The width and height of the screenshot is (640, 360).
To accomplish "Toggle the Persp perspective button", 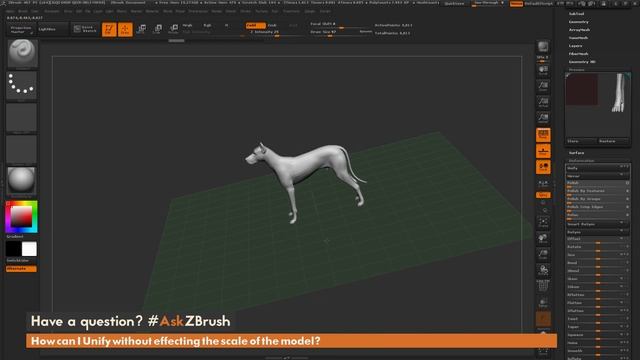I will [x=543, y=135].
